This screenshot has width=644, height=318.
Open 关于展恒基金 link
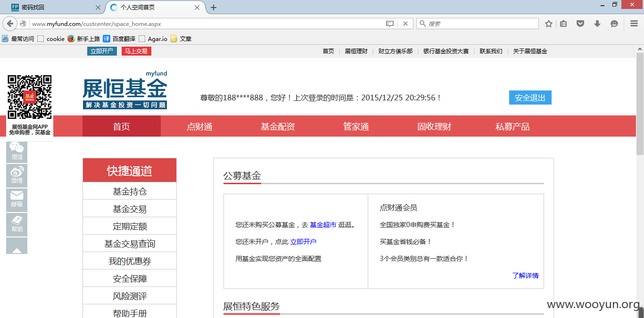pyautogui.click(x=530, y=51)
